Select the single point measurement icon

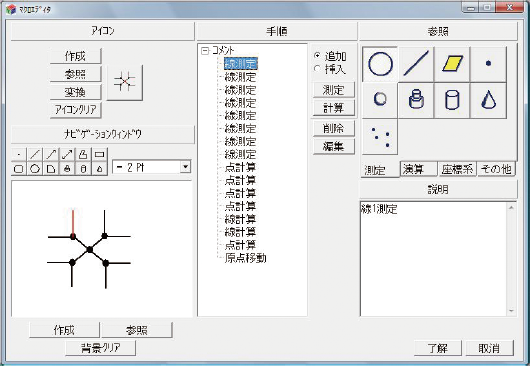(488, 64)
